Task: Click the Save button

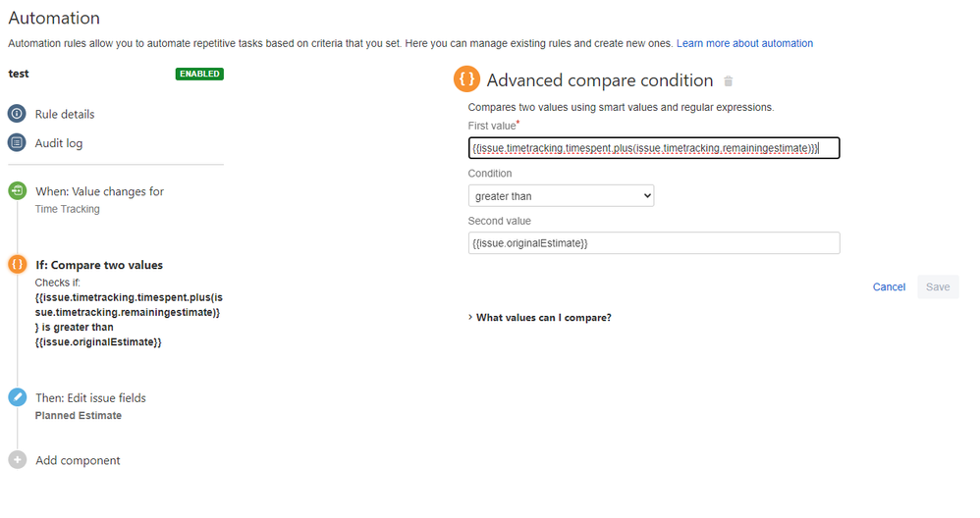Action: point(938,287)
